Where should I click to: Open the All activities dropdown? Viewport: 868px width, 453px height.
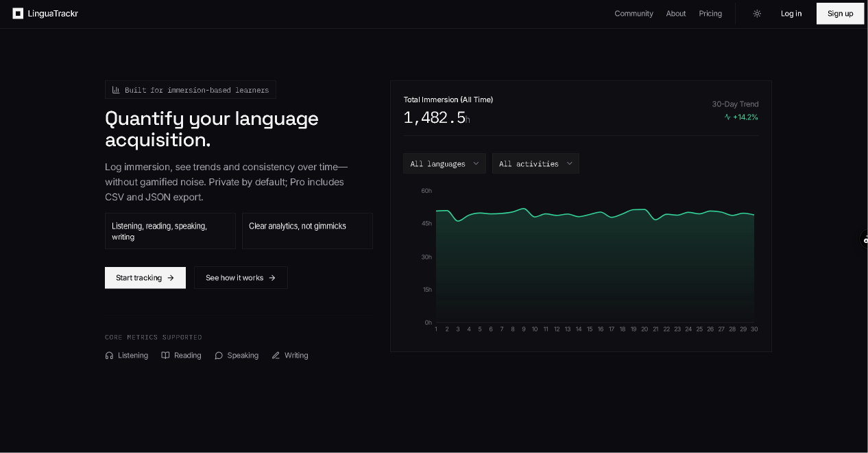coord(535,163)
